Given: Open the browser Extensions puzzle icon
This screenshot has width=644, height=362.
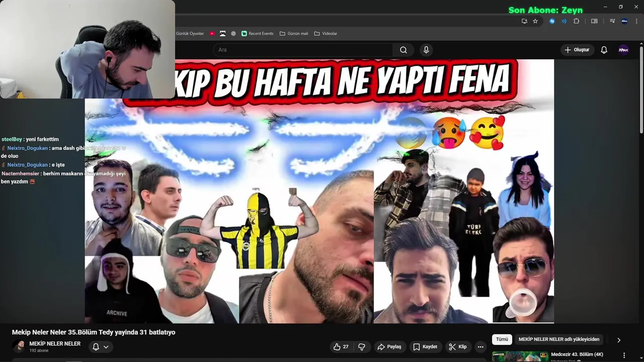Looking at the screenshot, I should point(577,21).
